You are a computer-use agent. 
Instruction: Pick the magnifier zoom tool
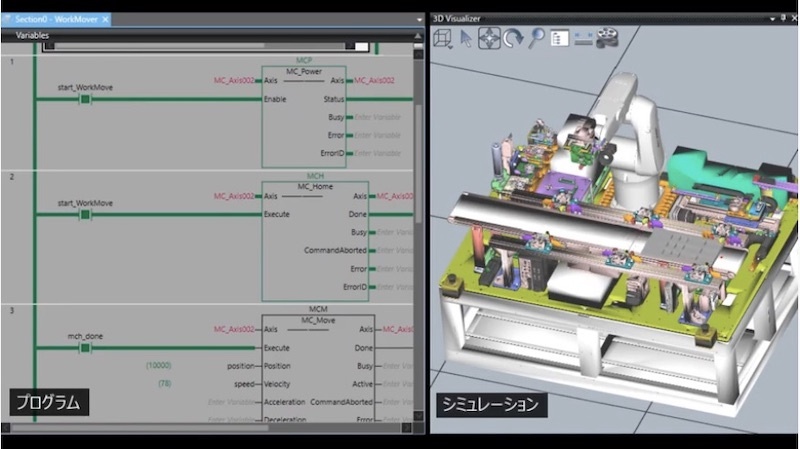click(x=537, y=38)
